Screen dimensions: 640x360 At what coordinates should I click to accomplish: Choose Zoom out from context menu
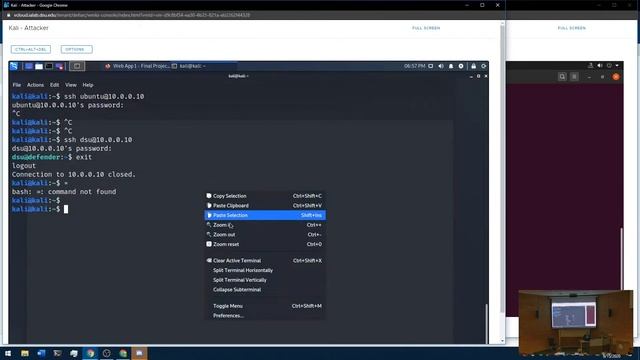[x=265, y=235]
